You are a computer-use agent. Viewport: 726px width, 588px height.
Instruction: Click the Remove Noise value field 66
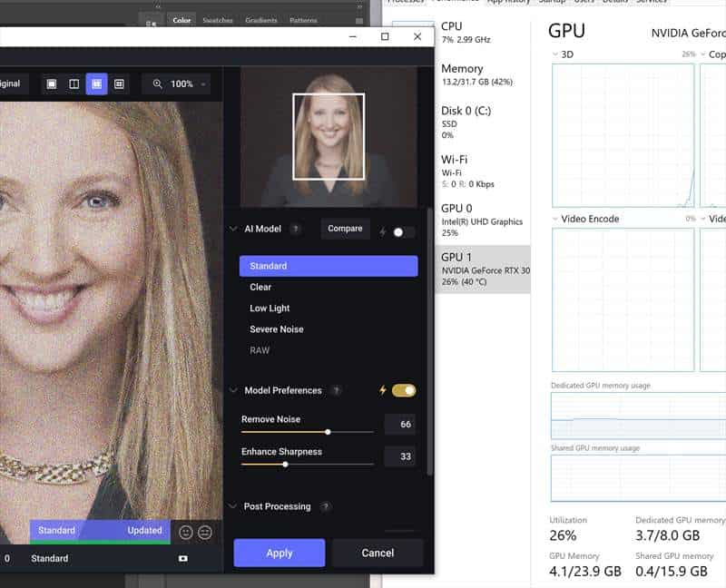(400, 424)
